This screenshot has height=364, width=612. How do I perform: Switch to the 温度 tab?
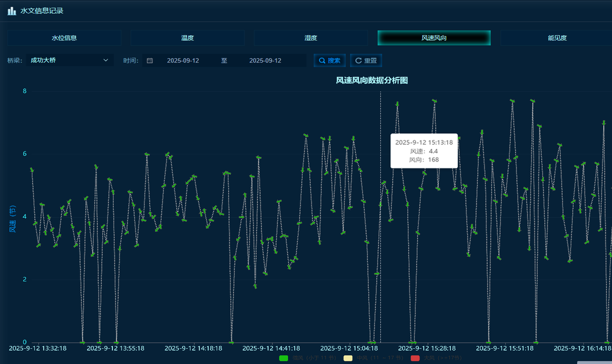(187, 38)
